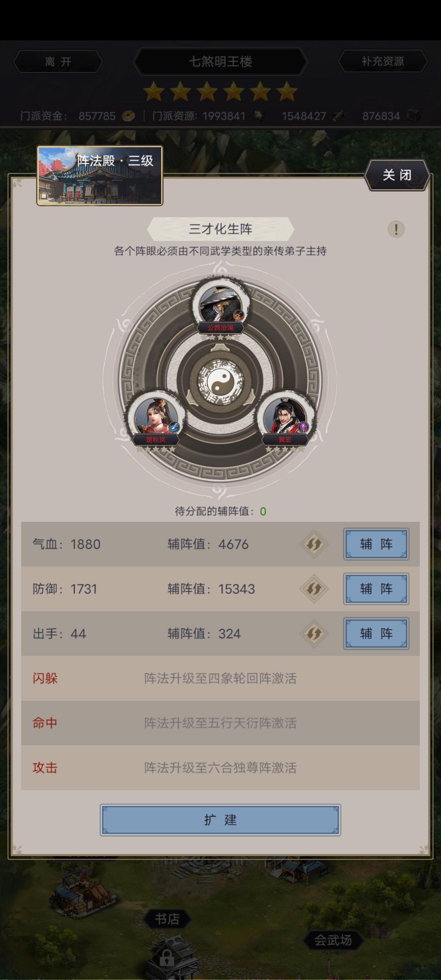Tap the 阵法殿 building thumbnail
This screenshot has width=441, height=980.
pos(100,176)
